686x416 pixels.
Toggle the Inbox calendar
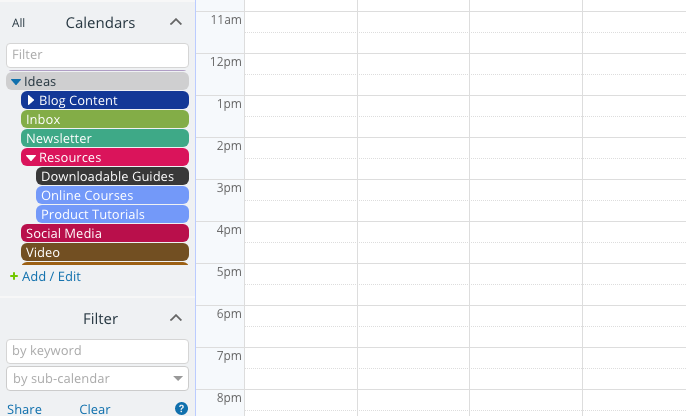click(105, 119)
